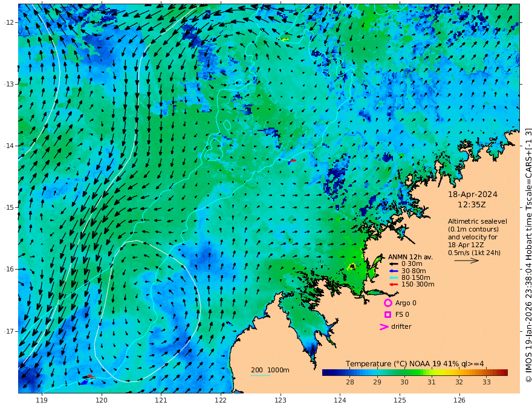Click the latitude axis label -13

[9, 84]
